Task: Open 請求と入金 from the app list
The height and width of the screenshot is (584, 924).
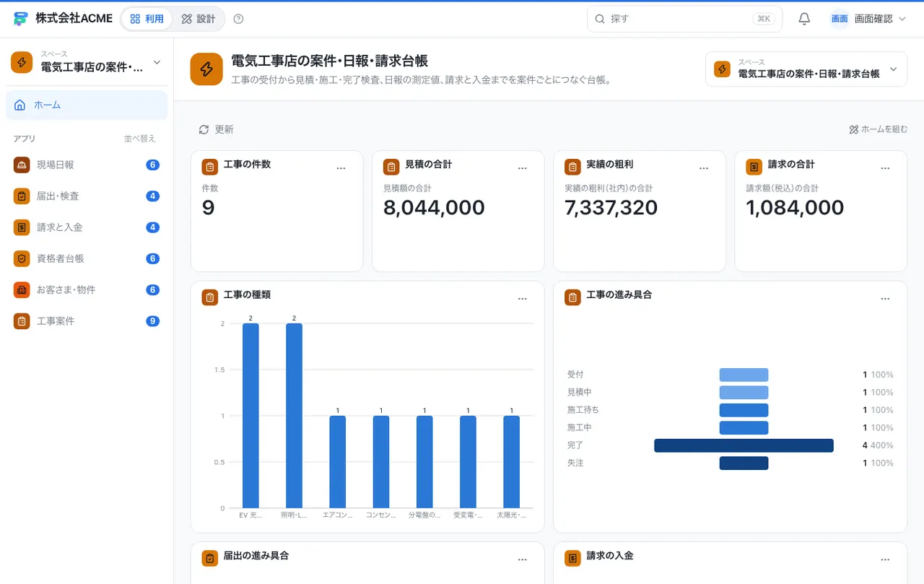Action: [x=87, y=227]
